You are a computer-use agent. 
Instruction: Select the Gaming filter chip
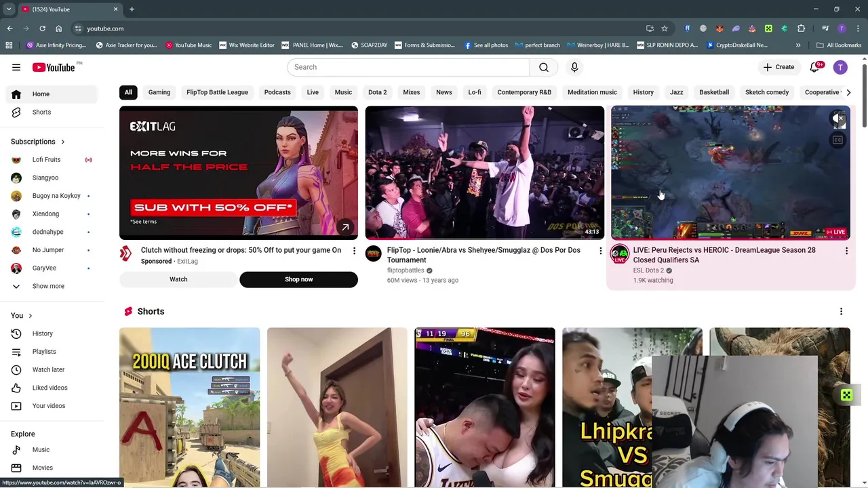tap(159, 92)
